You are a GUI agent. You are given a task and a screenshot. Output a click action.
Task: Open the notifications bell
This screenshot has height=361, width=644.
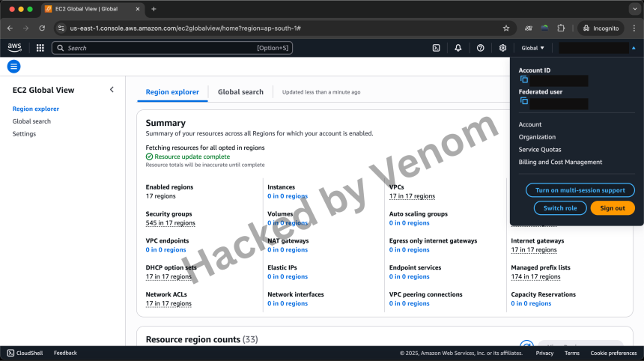[x=458, y=48]
